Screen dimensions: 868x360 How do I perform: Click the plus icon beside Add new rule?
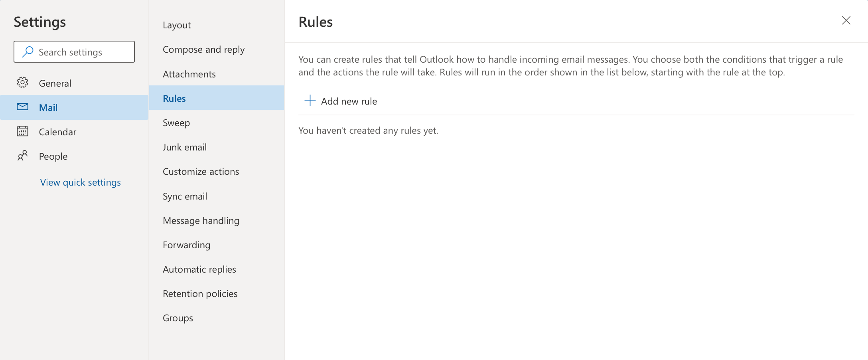click(310, 101)
